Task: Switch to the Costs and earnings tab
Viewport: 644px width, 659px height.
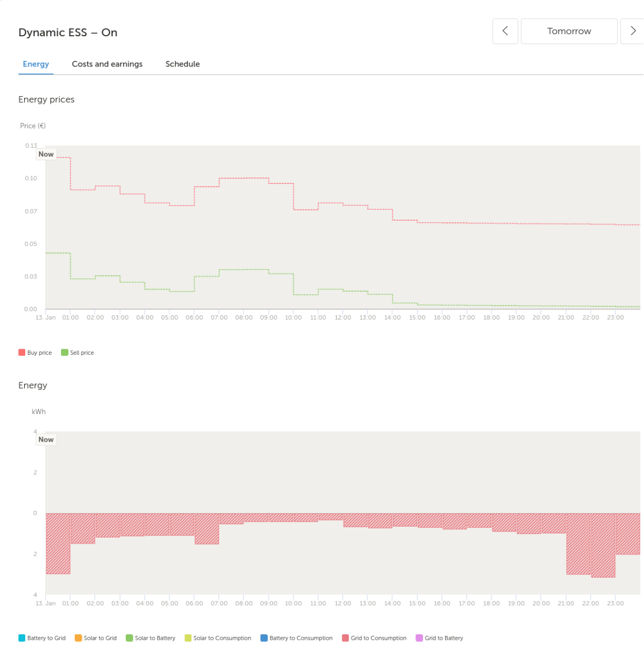Action: pos(107,64)
